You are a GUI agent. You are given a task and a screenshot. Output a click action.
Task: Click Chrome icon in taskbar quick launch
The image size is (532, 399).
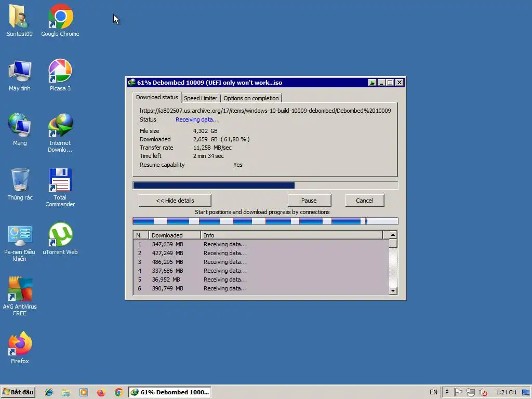click(x=118, y=392)
